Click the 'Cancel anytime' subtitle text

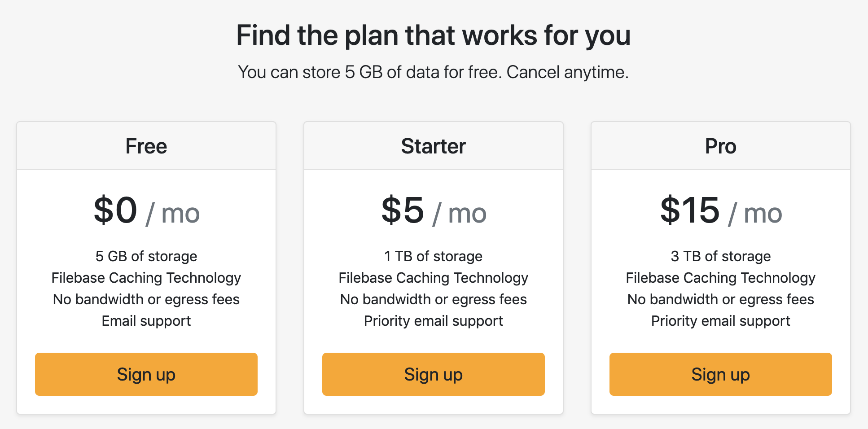coord(567,72)
